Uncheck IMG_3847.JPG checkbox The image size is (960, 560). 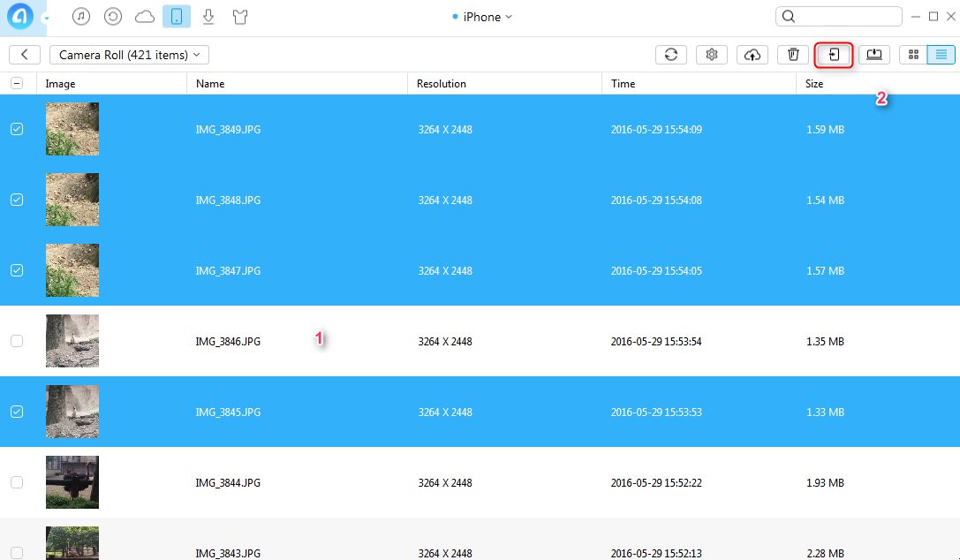(x=17, y=270)
